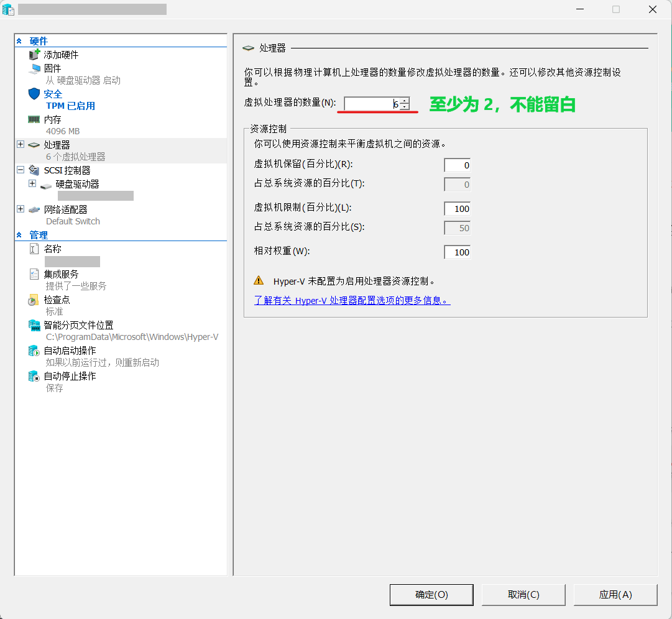This screenshot has height=619, width=672.
Task: Select the Memory (内存) chip icon
Action: tap(34, 119)
